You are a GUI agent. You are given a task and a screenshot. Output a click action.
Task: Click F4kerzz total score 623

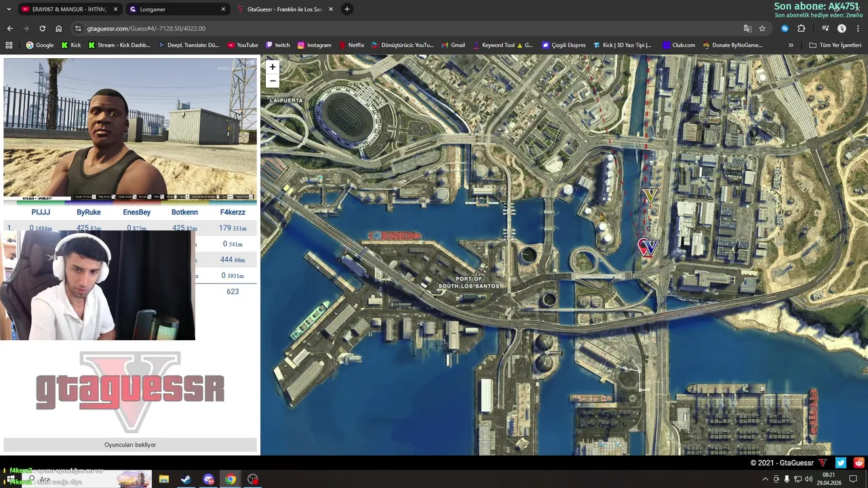pyautogui.click(x=233, y=291)
